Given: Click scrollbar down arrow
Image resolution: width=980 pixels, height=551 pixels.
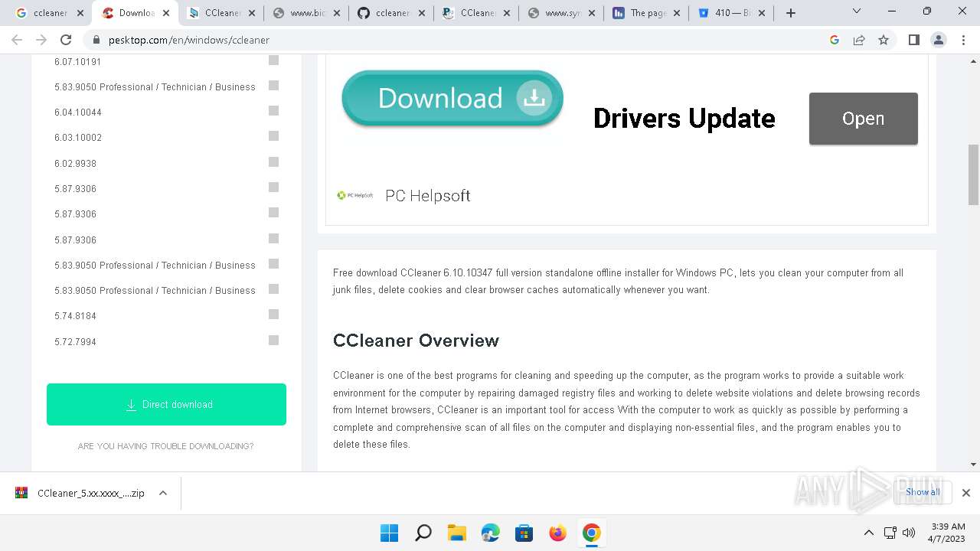Looking at the screenshot, I should click(973, 464).
